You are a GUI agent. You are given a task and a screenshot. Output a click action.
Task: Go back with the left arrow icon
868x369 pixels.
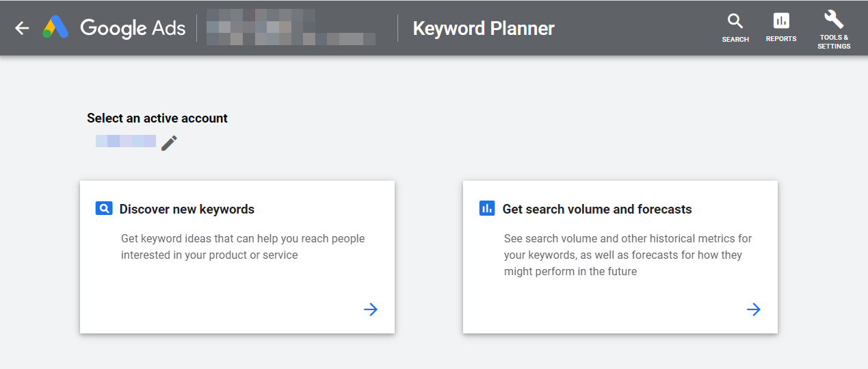coord(23,28)
